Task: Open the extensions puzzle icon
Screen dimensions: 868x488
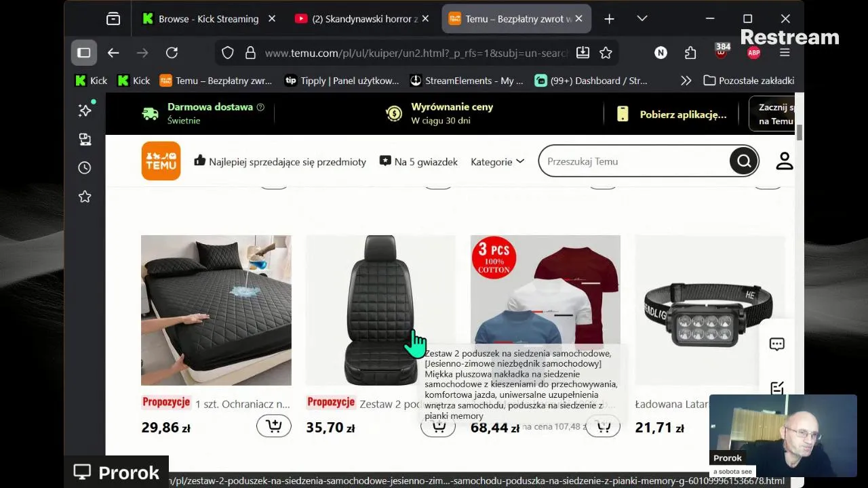Action: [x=690, y=53]
